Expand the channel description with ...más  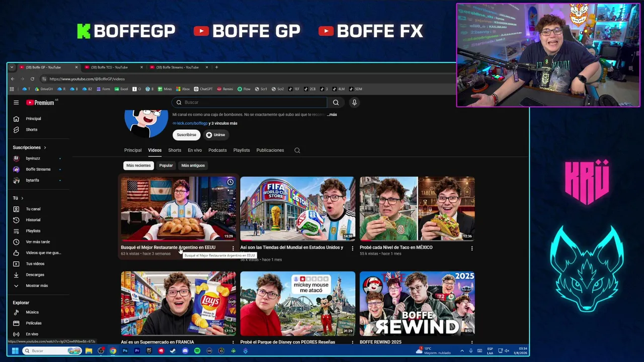[x=332, y=115]
